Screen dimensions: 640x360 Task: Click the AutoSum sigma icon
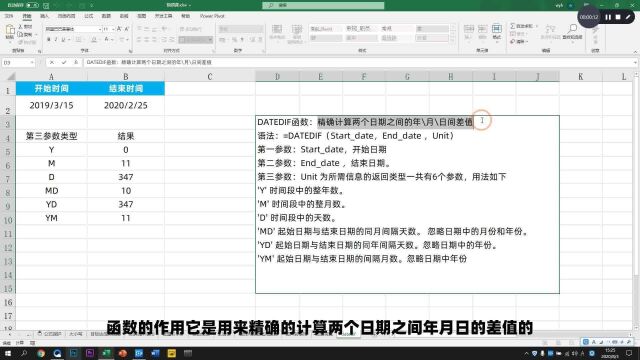click(x=513, y=26)
